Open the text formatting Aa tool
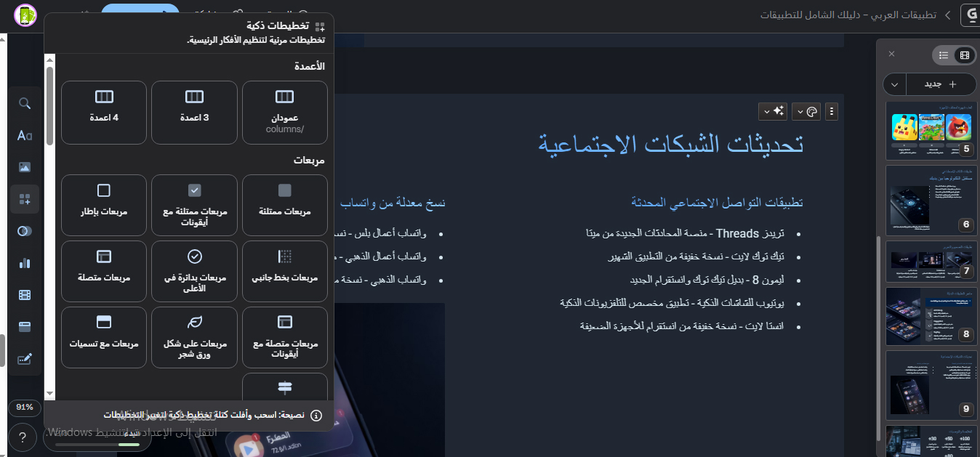The width and height of the screenshot is (980, 457). (25, 135)
